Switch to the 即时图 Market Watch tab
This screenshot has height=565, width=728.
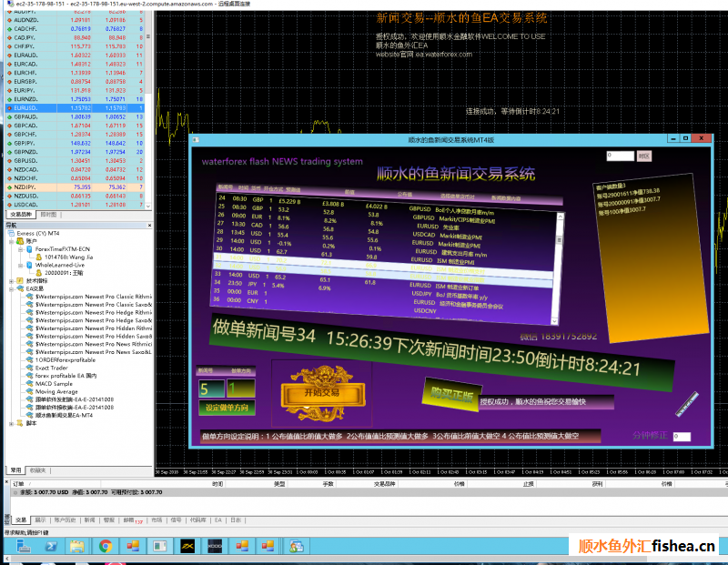click(48, 215)
